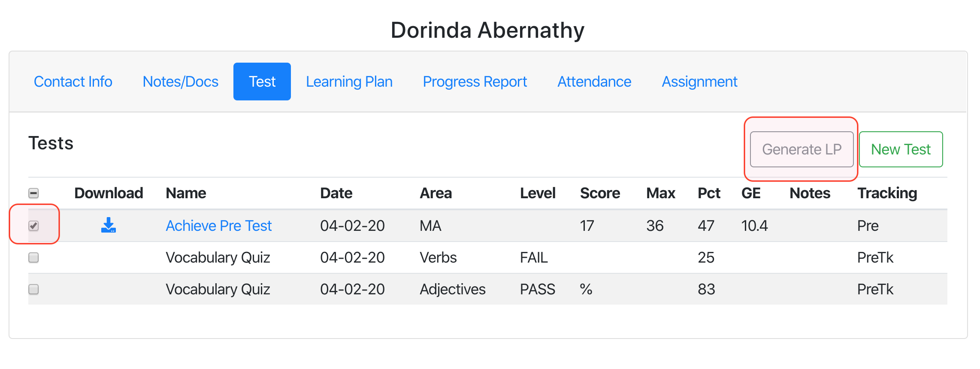Click the Name column header

pyautogui.click(x=186, y=193)
